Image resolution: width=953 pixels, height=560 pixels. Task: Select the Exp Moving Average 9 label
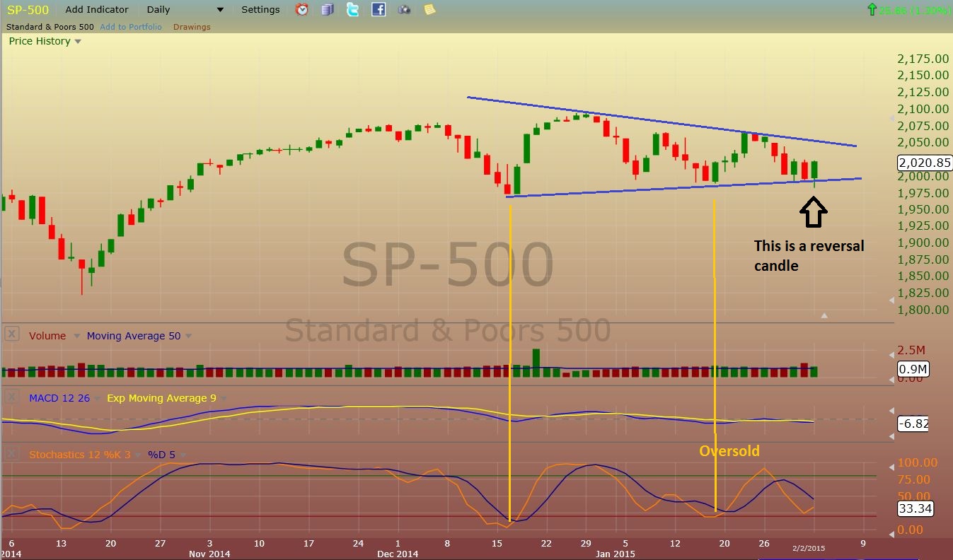[x=162, y=398]
